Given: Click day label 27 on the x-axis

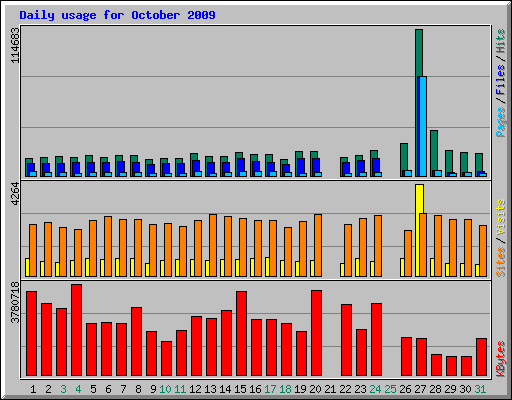Looking at the screenshot, I should [x=420, y=389].
